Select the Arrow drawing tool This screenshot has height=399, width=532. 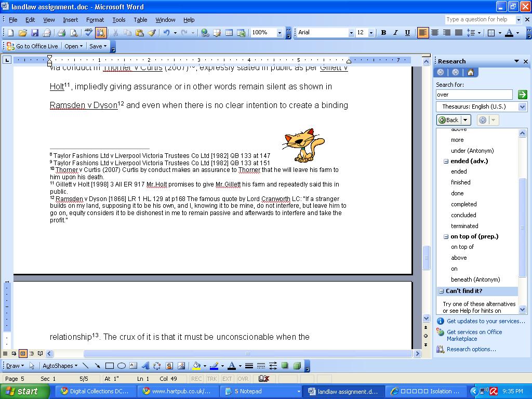[x=97, y=366]
